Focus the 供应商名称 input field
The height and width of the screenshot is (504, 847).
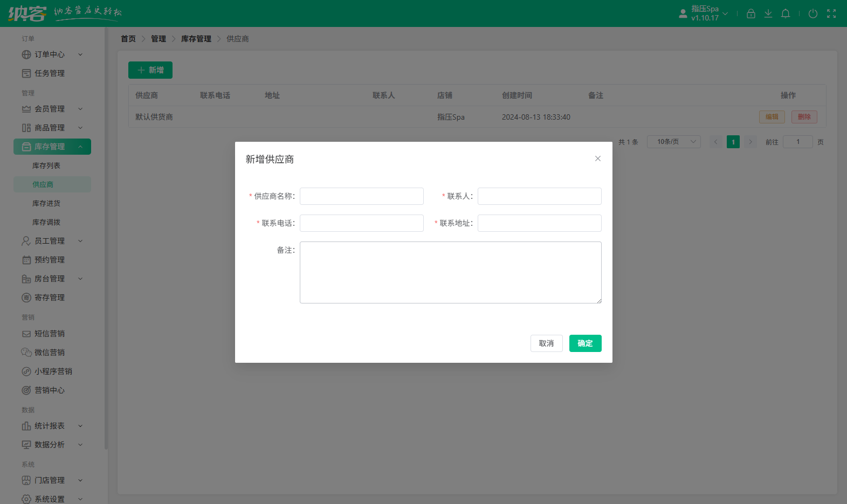361,196
